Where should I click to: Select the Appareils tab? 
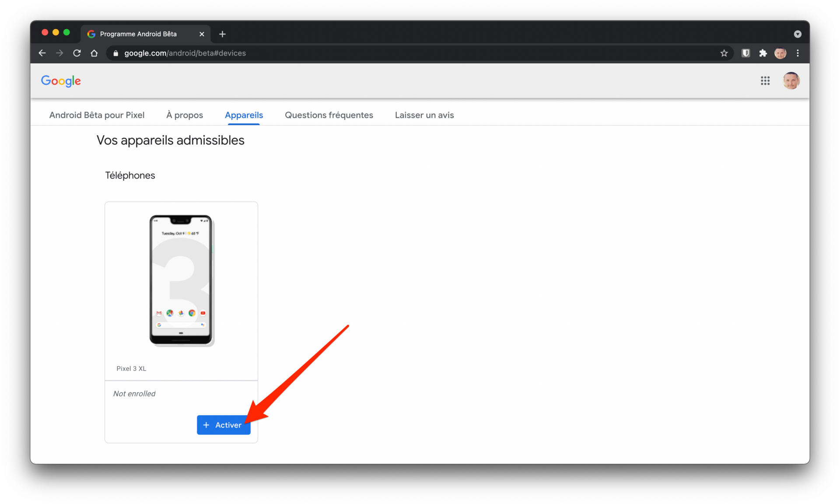[244, 115]
